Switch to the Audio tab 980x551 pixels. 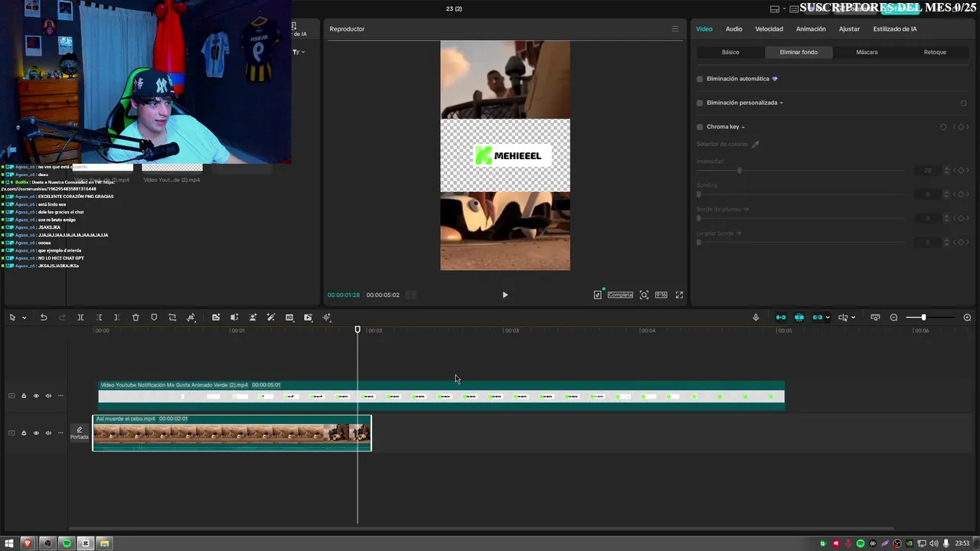pyautogui.click(x=733, y=29)
